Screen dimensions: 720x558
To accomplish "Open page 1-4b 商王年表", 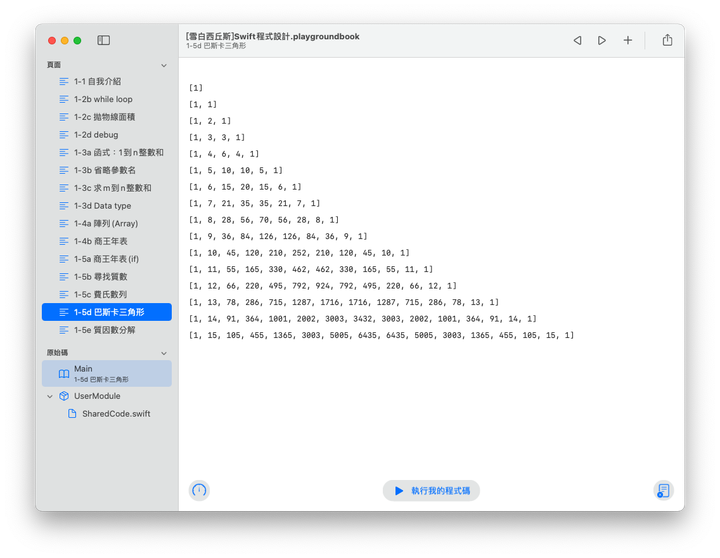I will click(x=107, y=241).
